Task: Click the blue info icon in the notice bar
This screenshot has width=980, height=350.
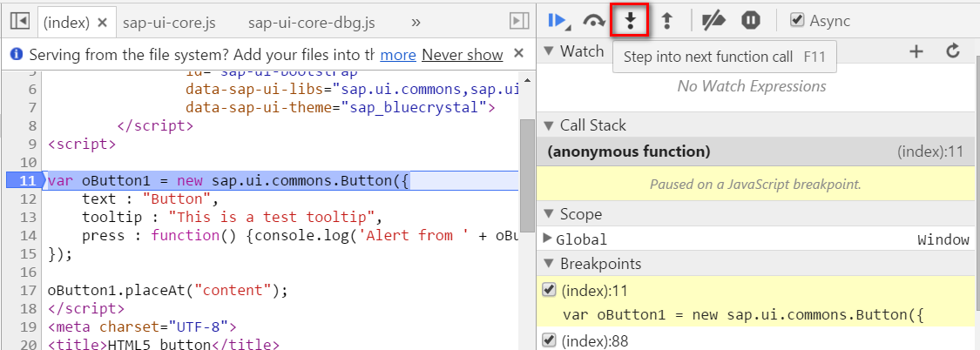Action: tap(17, 54)
